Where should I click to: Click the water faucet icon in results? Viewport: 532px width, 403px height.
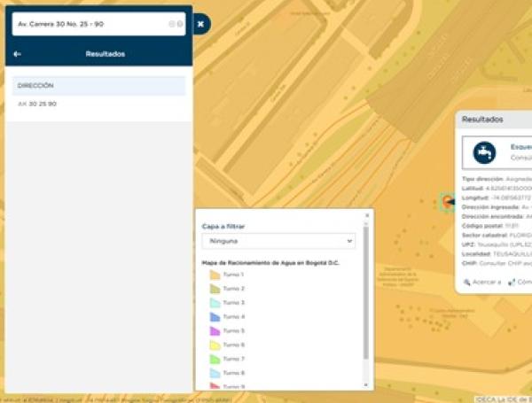pyautogui.click(x=484, y=152)
